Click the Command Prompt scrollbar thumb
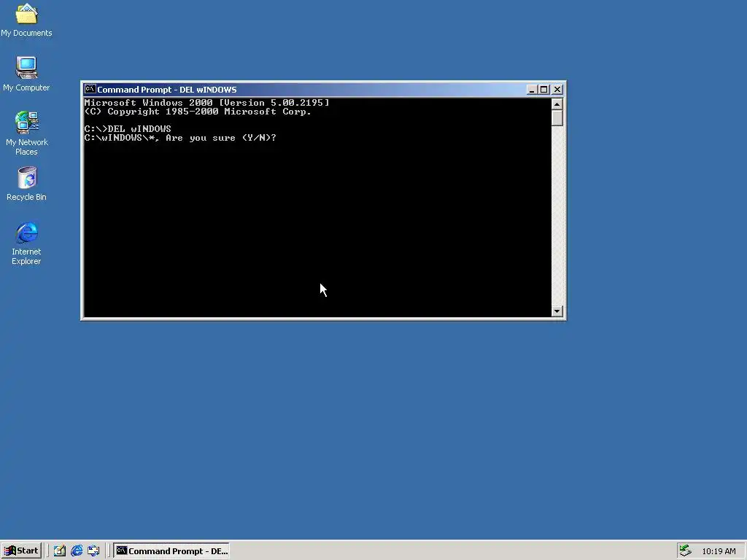This screenshot has height=560, width=747. [x=557, y=117]
